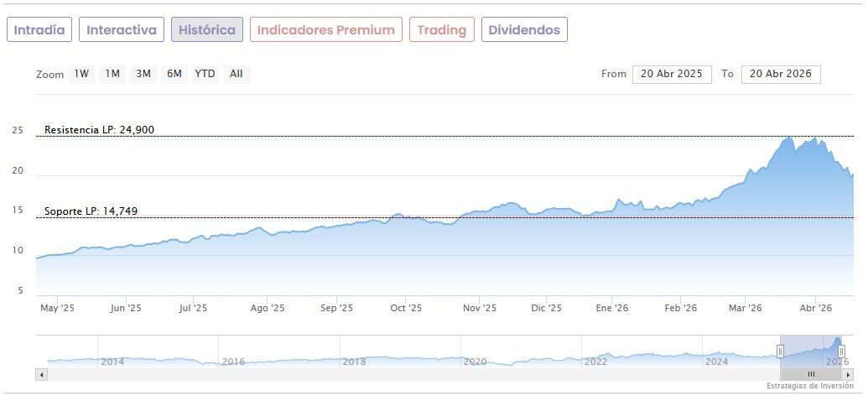
Task: Click the navigator's left range handle
Action: click(x=780, y=351)
